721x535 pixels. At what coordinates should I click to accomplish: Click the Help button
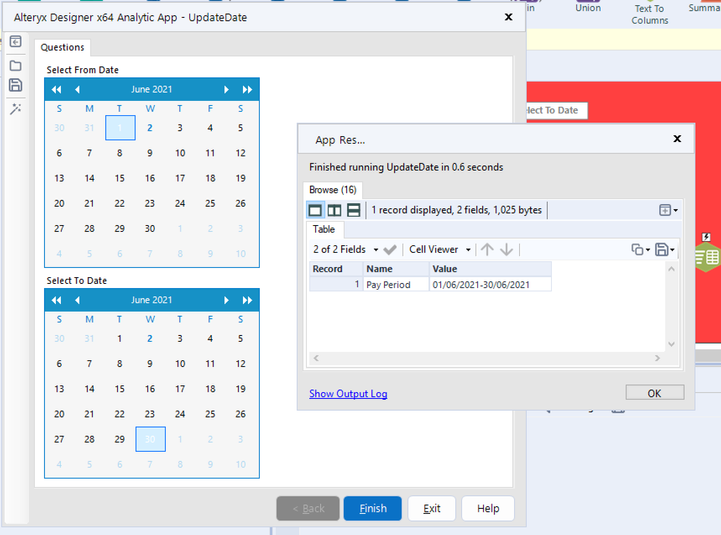point(488,508)
